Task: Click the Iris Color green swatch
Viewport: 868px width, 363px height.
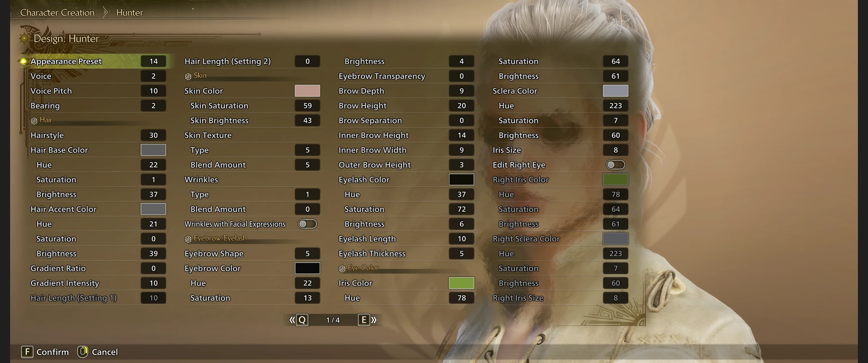Action: point(461,283)
